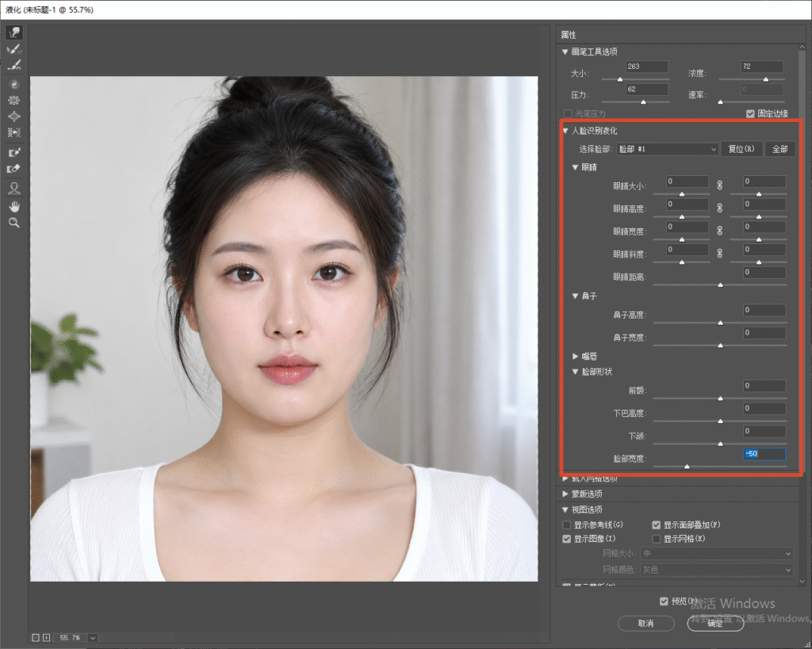The height and width of the screenshot is (649, 812).
Task: Uncheck the 显示图像(I) checkbox
Action: click(x=567, y=539)
